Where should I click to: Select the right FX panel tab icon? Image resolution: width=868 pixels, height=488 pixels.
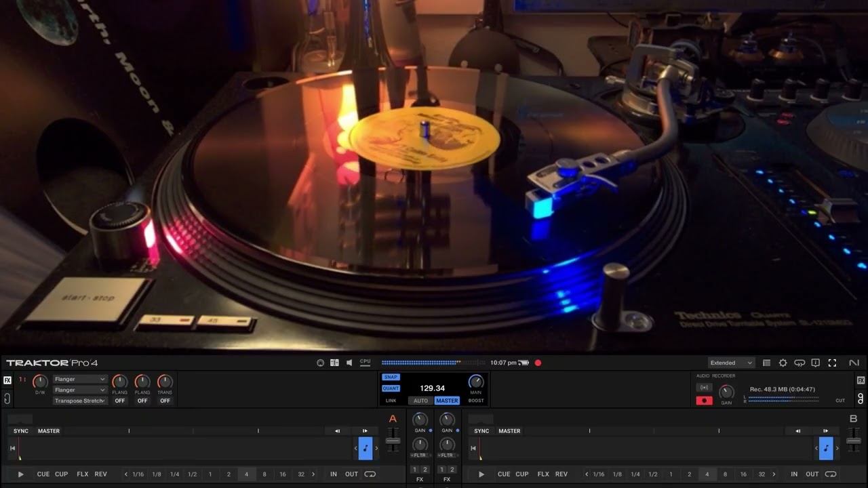point(861,380)
